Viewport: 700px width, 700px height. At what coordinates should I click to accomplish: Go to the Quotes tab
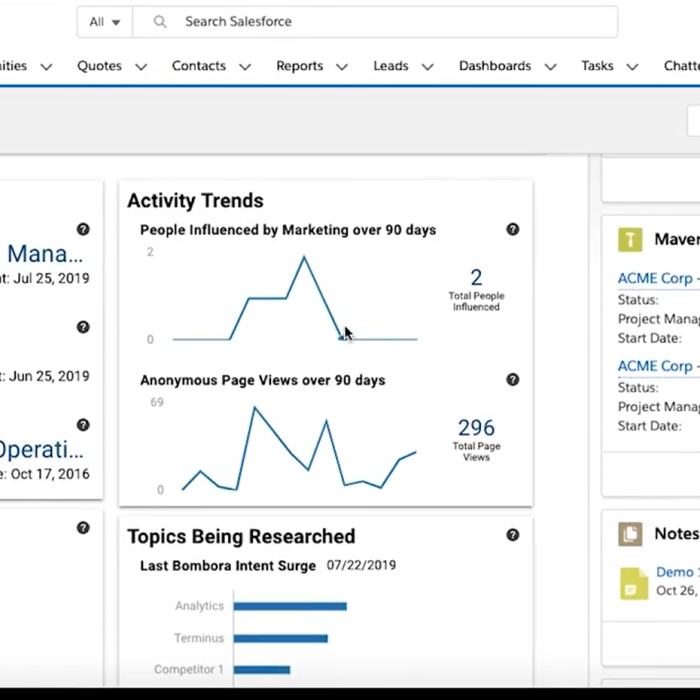(x=99, y=66)
